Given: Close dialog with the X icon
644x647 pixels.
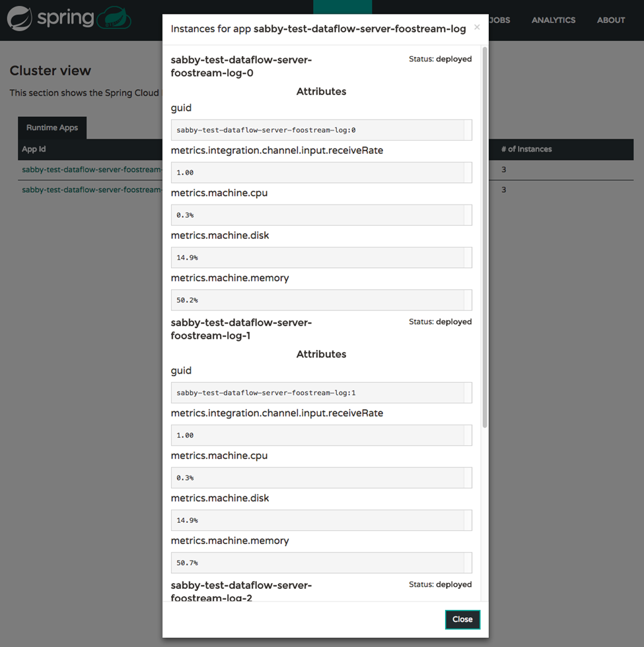Looking at the screenshot, I should click(x=477, y=27).
